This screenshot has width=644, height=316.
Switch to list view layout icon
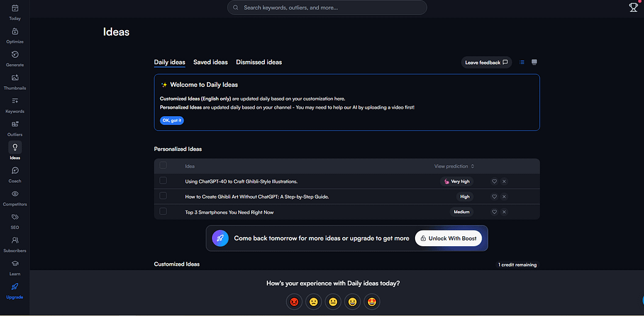521,62
